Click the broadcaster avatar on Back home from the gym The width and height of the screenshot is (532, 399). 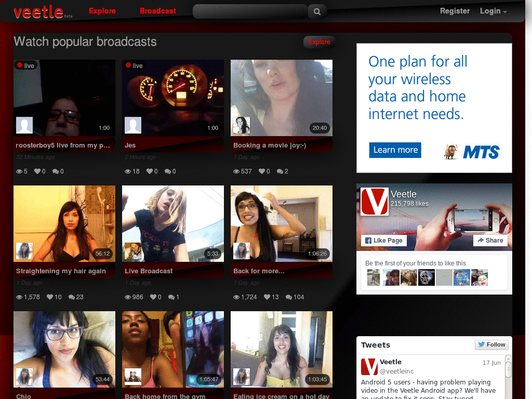133,377
